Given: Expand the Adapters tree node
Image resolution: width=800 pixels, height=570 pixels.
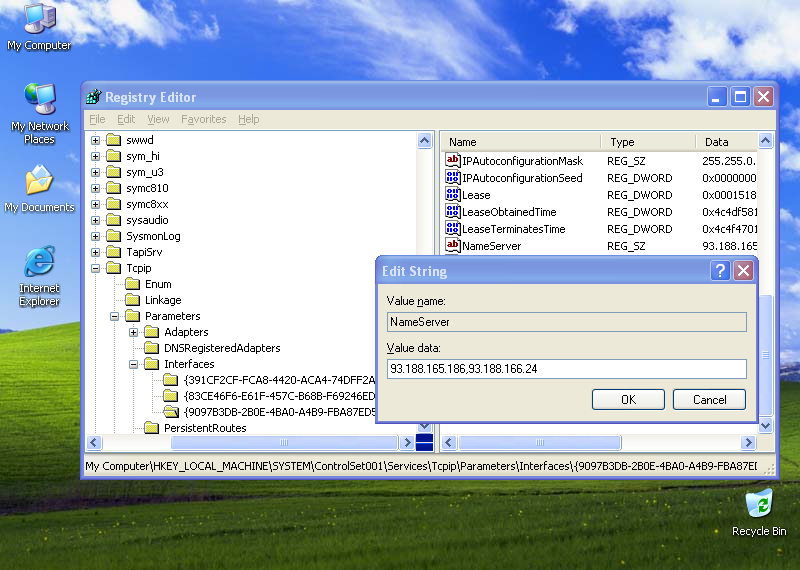Looking at the screenshot, I should point(134,332).
